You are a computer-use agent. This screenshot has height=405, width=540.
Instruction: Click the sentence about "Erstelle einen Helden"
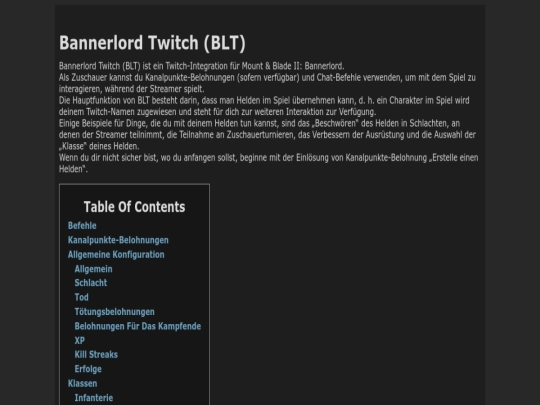coord(269,164)
